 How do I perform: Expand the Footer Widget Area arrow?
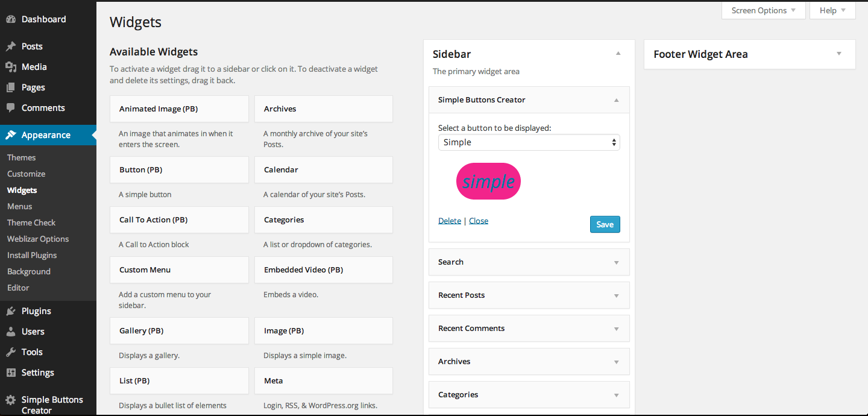(x=838, y=54)
